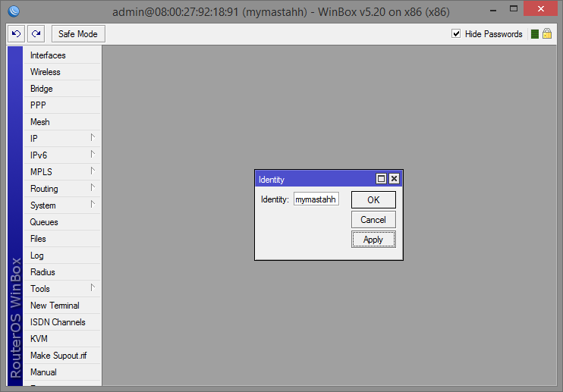The image size is (563, 392).
Task: Maximize the WinBox window
Action: click(x=514, y=9)
